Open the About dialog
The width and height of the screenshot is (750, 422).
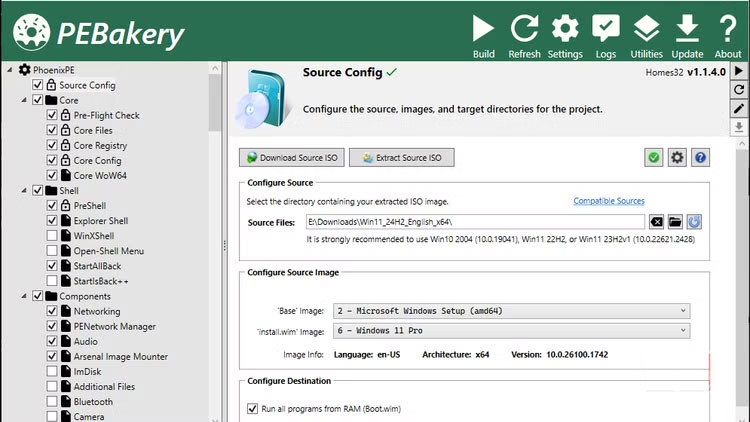point(728,36)
